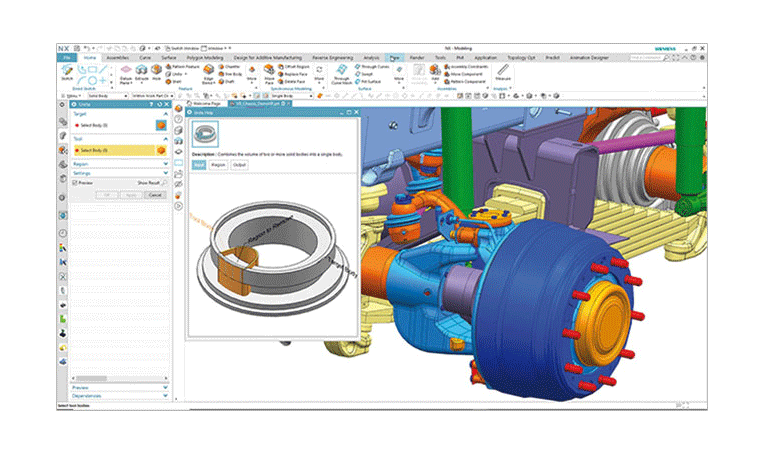Switch to the Curve ribbon tab
Image resolution: width=765 pixels, height=454 pixels.
click(145, 58)
